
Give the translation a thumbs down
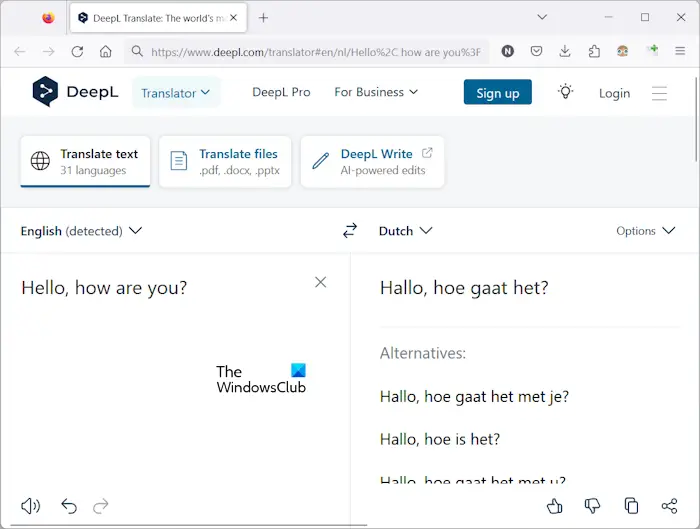point(592,506)
